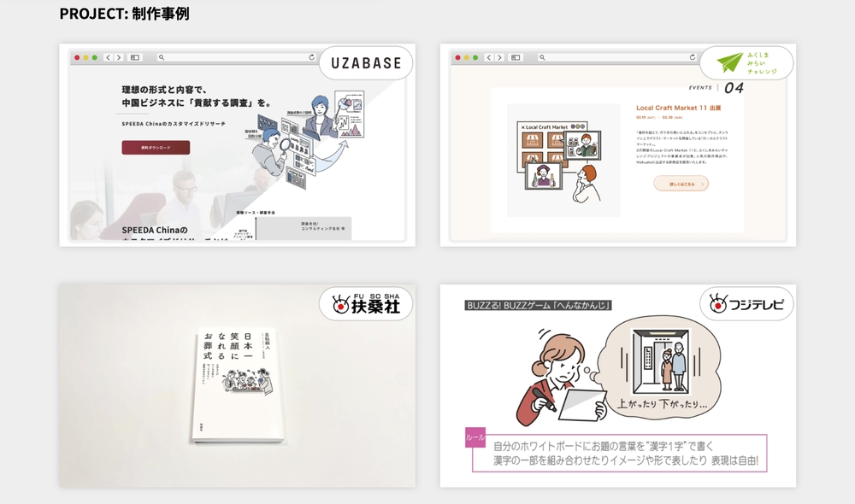Click the green window dot in ふくしま mockup
855x504 pixels.
click(475, 57)
